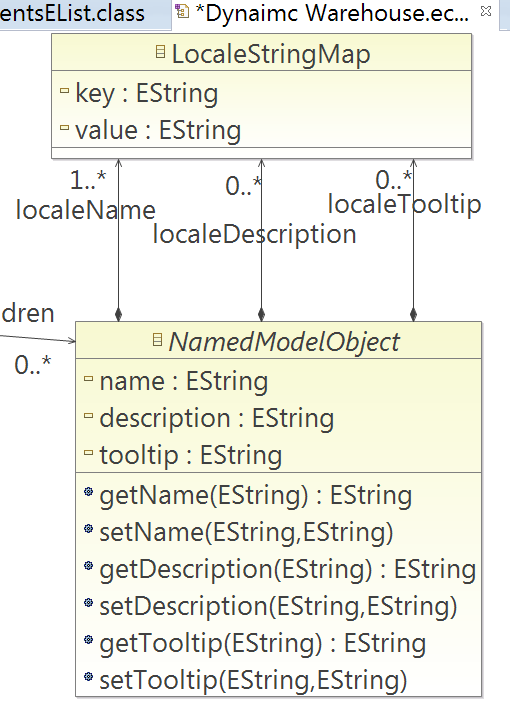Click the getName operation gear icon
Image resolution: width=510 pixels, height=706 pixels.
[x=89, y=491]
